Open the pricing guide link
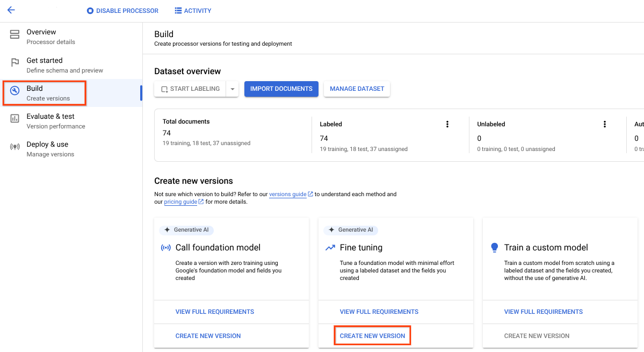 180,202
